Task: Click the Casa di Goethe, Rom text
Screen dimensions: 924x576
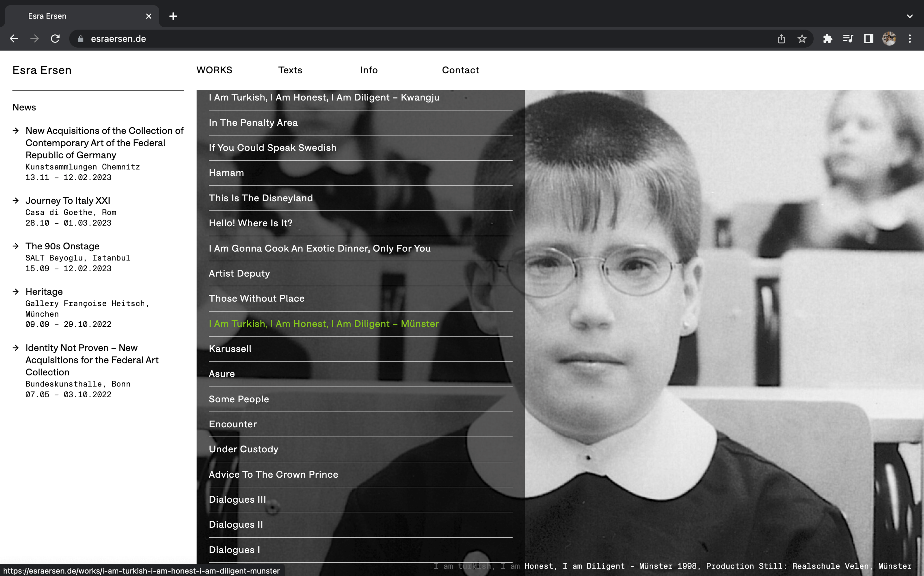Action: click(71, 212)
